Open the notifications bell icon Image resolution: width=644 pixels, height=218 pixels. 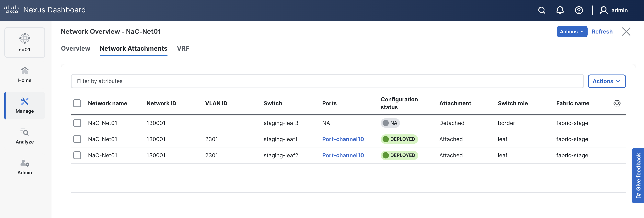coord(560,10)
